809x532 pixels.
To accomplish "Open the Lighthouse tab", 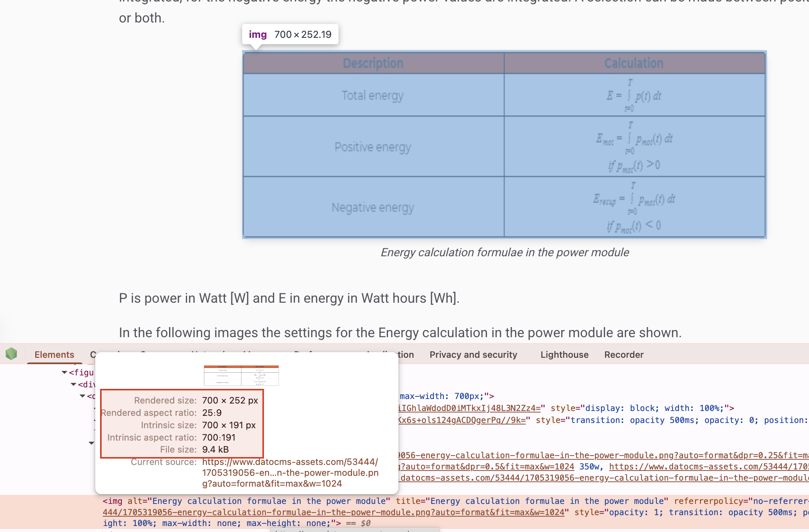I will point(564,354).
